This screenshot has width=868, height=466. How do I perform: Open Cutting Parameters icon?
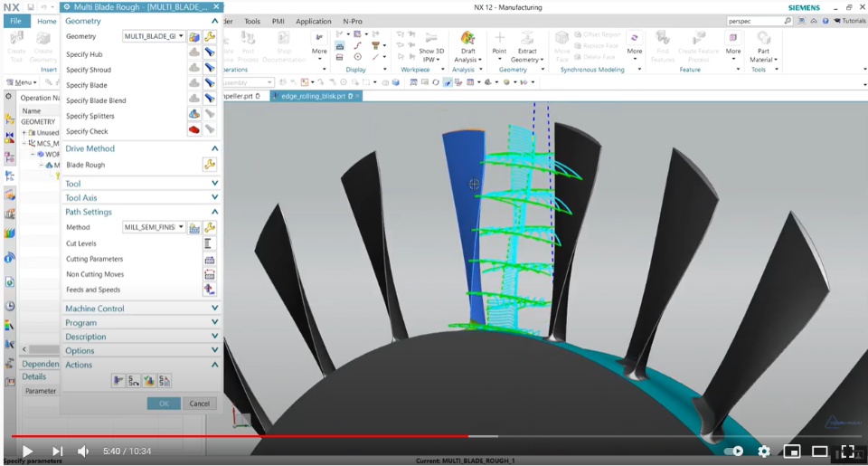point(209,260)
